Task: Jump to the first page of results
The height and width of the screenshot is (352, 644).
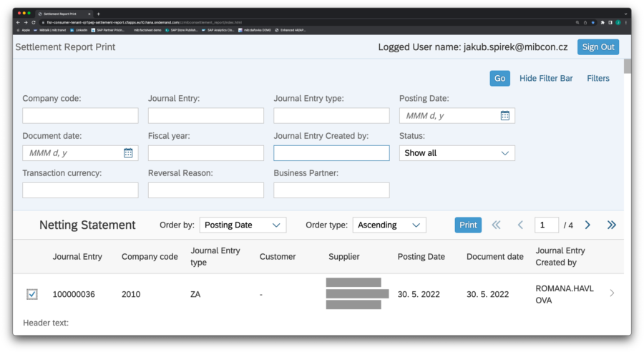Action: click(496, 225)
